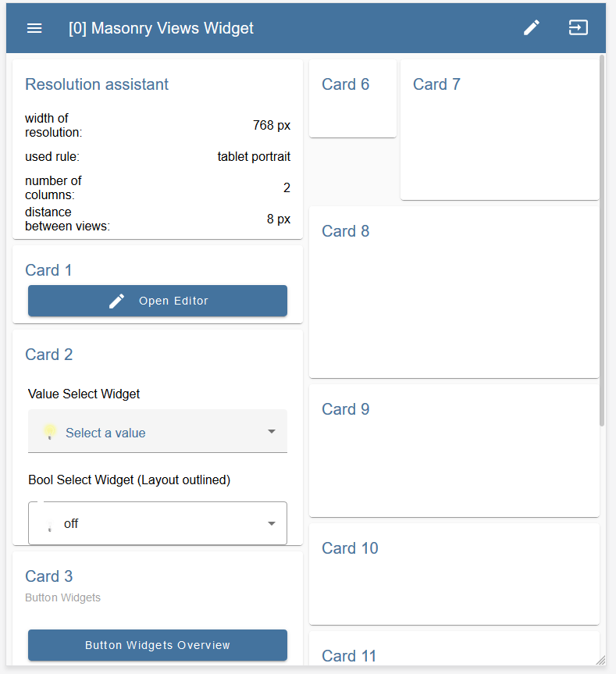The image size is (616, 674).
Task: Click the Open Editor button label
Action: (173, 301)
